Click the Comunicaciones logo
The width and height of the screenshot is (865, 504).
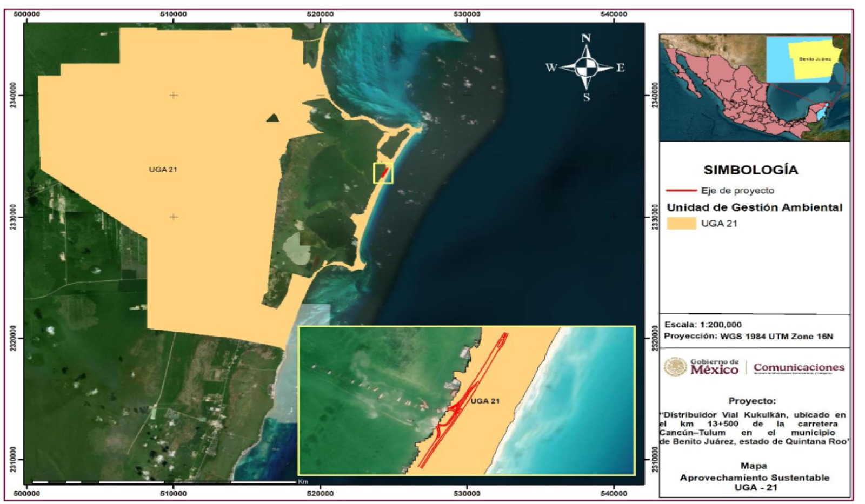point(799,368)
